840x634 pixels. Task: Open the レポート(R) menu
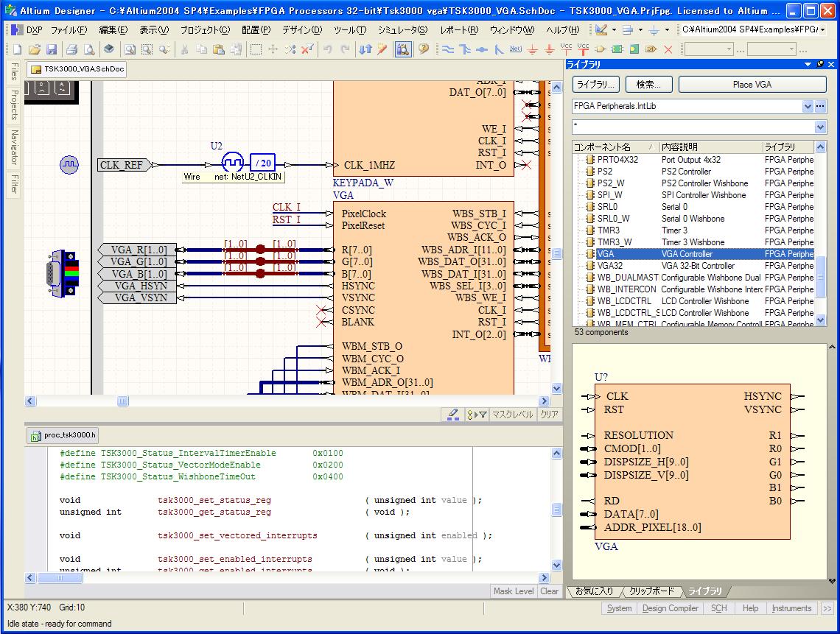tap(458, 30)
